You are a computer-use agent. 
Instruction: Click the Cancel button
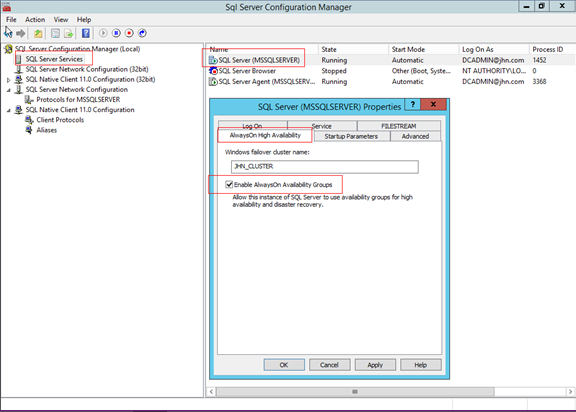329,365
